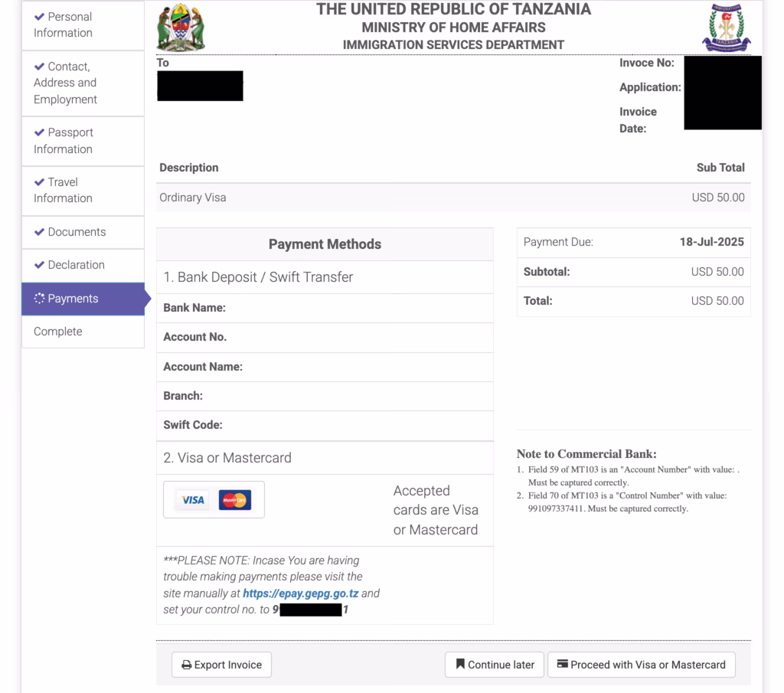This screenshot has width=784, height=693.
Task: Go to Travel Information step
Action: pos(83,191)
